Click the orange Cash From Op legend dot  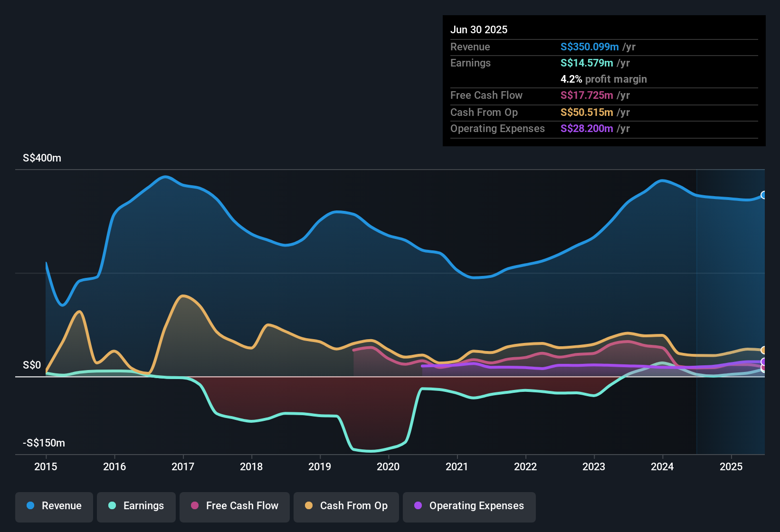point(309,506)
